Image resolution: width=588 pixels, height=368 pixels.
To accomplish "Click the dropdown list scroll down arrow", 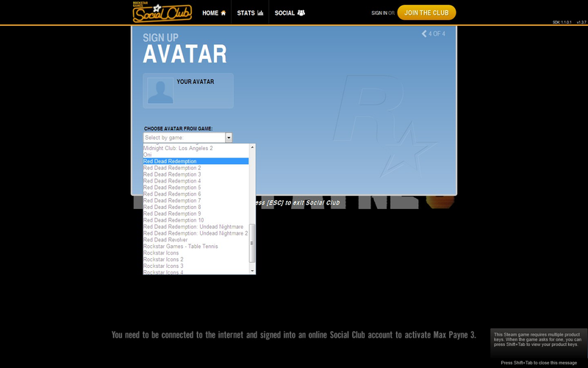I will pos(252,271).
